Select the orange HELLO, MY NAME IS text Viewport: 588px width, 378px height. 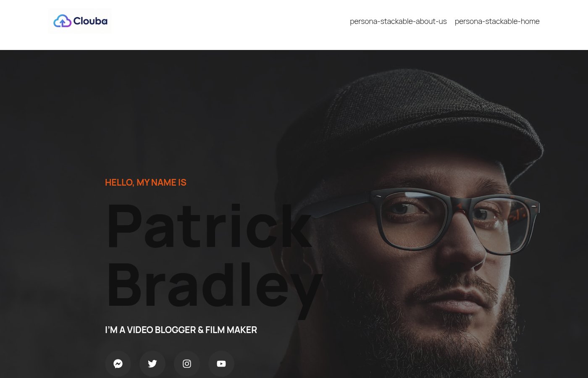click(146, 182)
